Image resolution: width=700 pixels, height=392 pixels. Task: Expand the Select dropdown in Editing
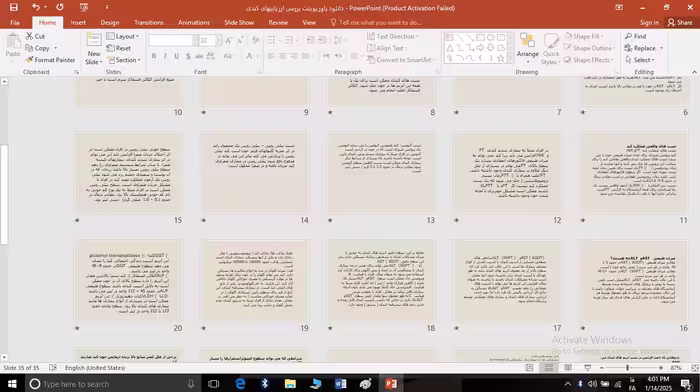pos(640,60)
